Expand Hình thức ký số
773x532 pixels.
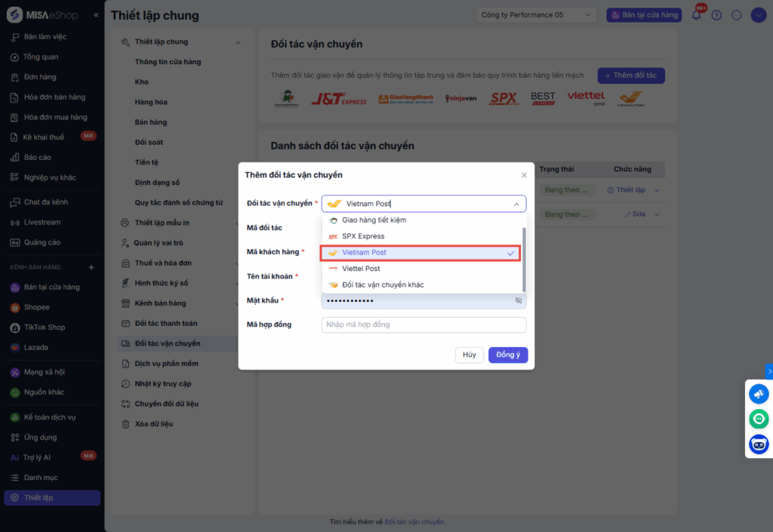(162, 283)
